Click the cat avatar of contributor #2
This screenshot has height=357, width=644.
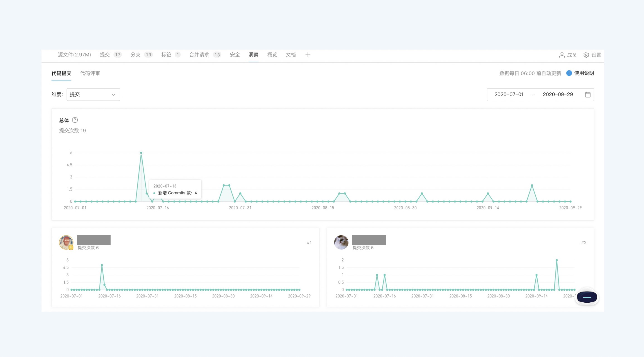(x=341, y=242)
